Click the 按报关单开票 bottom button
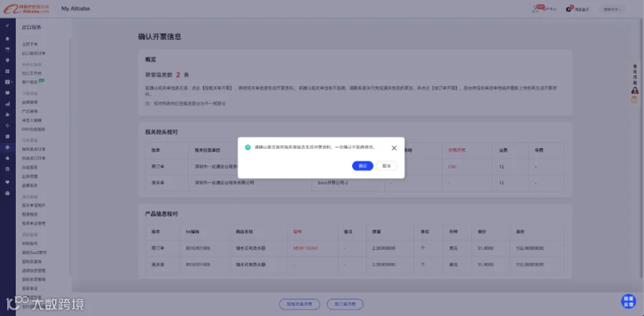Screen dimensions: 644x316 (299, 304)
